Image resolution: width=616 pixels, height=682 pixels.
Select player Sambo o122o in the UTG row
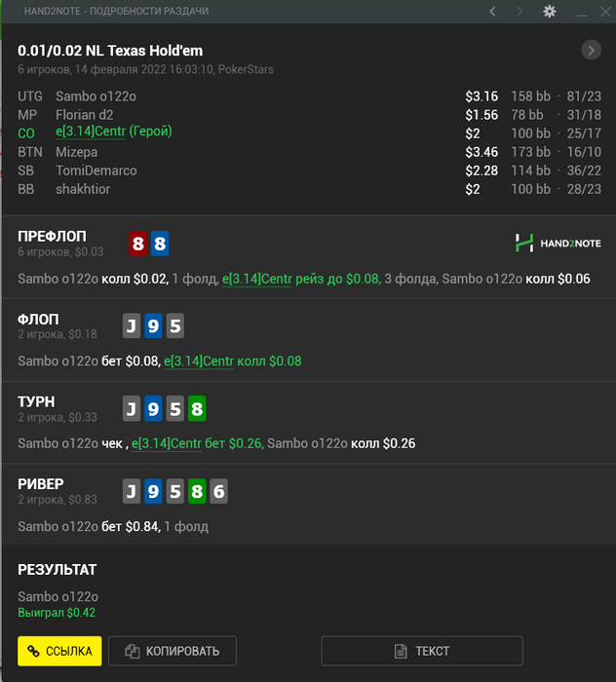point(96,96)
